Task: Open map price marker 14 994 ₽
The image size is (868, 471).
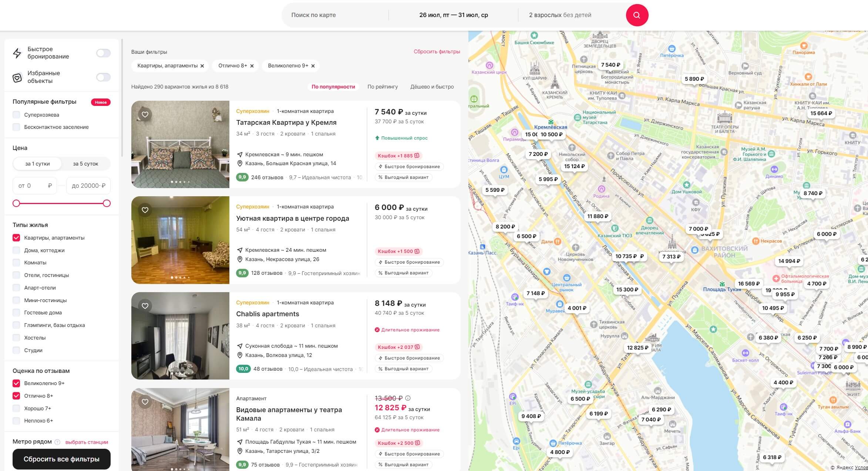Action: click(x=789, y=261)
